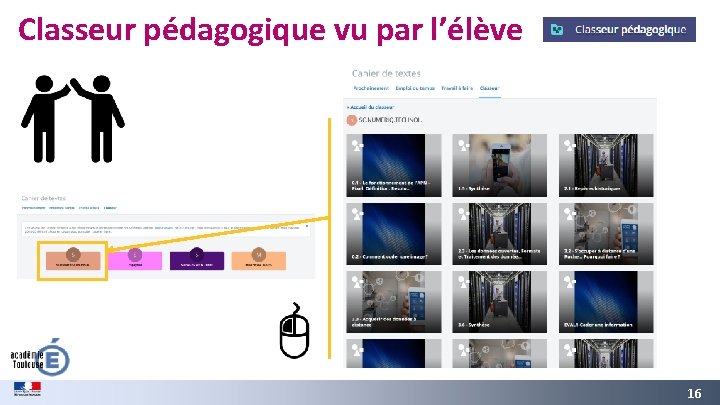Open the pink subject tile
The image size is (720, 405).
135,260
